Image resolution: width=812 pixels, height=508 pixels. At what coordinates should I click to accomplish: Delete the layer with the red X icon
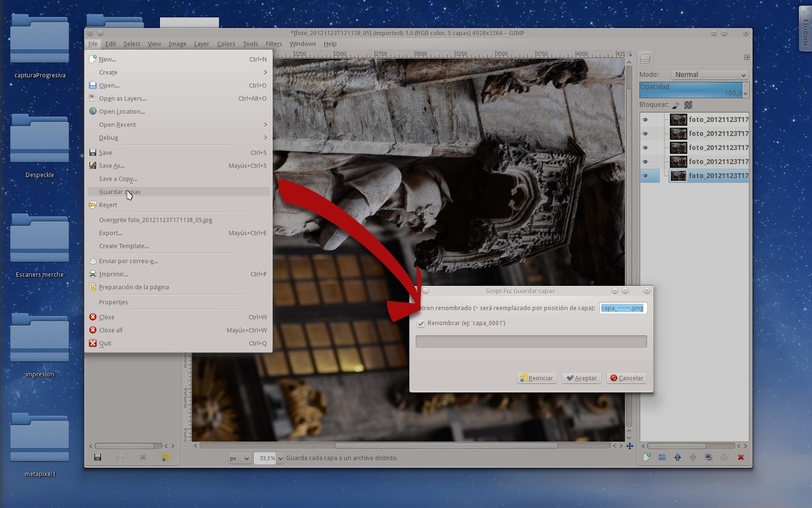tap(740, 457)
